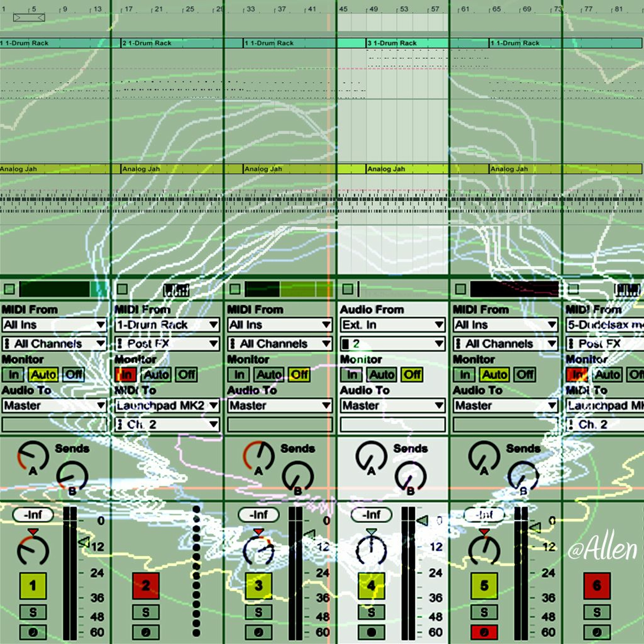Deactivate track 4 activator button
Image resolution: width=644 pixels, height=644 pixels.
371,586
